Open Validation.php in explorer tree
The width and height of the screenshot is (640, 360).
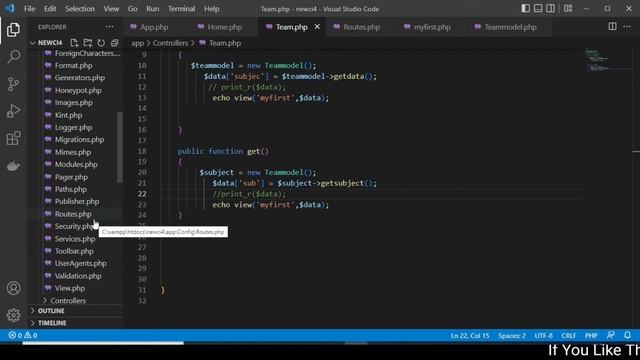coord(78,276)
